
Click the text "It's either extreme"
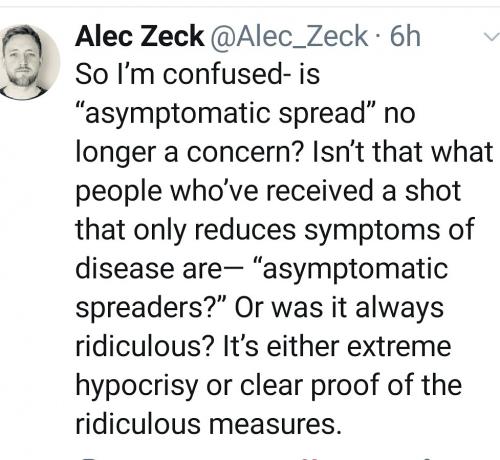pyautogui.click(x=336, y=347)
